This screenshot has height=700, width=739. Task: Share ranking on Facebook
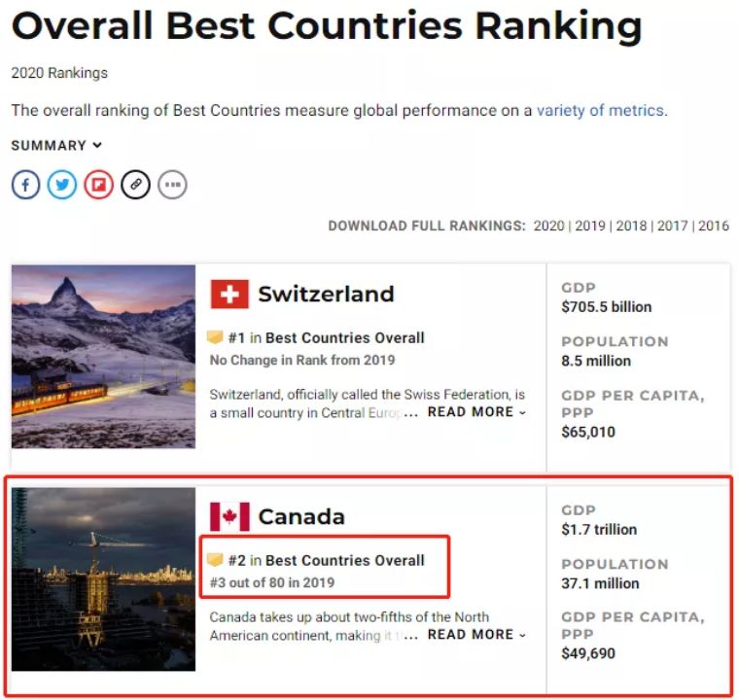point(25,184)
